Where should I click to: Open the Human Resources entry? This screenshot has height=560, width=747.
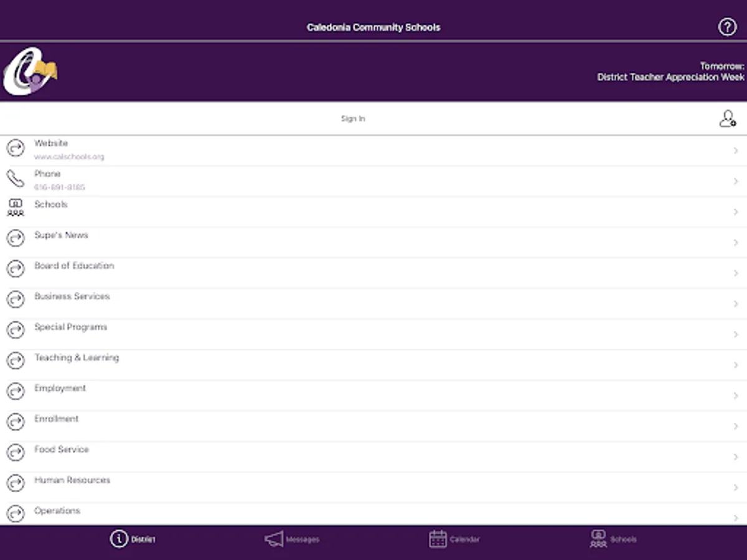tap(374, 487)
